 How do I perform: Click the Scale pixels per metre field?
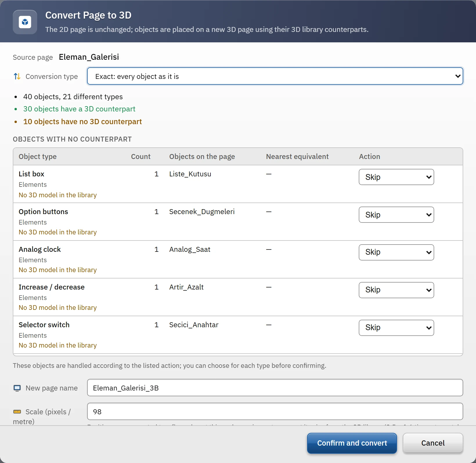coord(275,411)
